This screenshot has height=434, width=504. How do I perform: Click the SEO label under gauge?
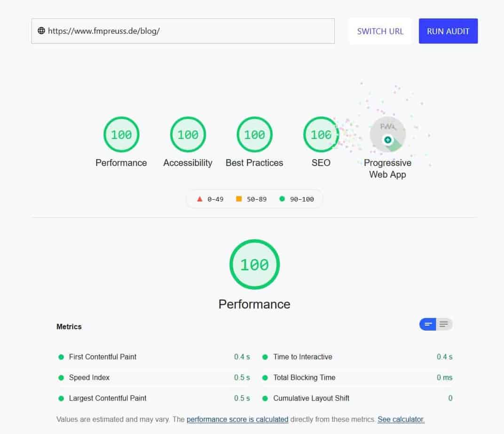point(321,163)
